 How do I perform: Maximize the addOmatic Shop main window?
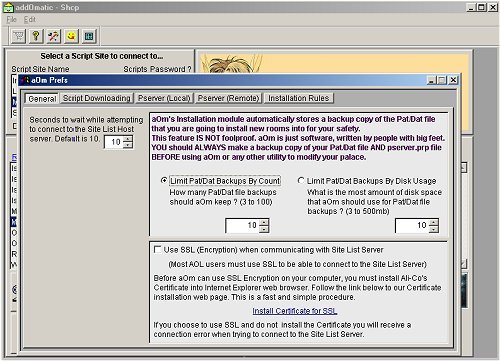click(481, 7)
